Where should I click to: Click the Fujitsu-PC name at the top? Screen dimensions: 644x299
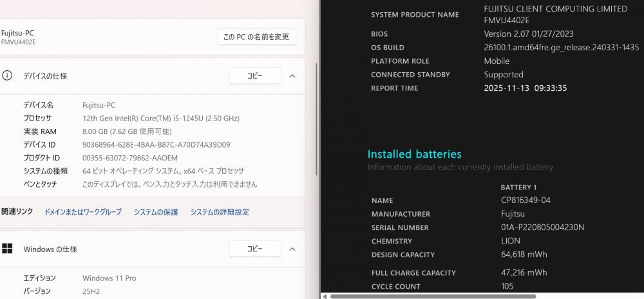pyautogui.click(x=18, y=32)
